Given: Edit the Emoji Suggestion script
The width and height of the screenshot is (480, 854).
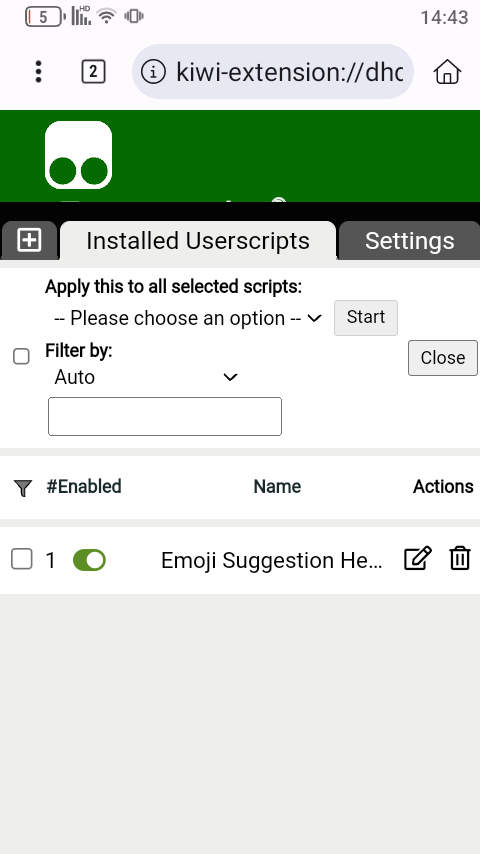Looking at the screenshot, I should coord(417,559).
